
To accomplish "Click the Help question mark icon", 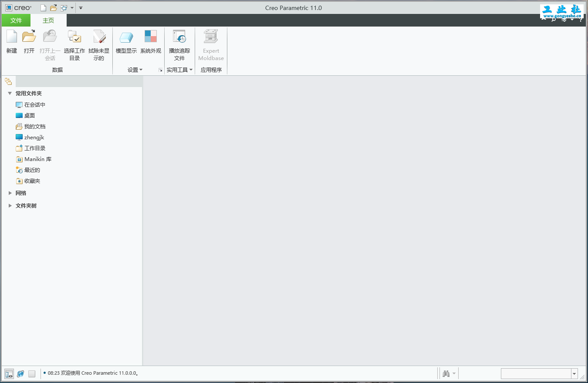I will [581, 19].
